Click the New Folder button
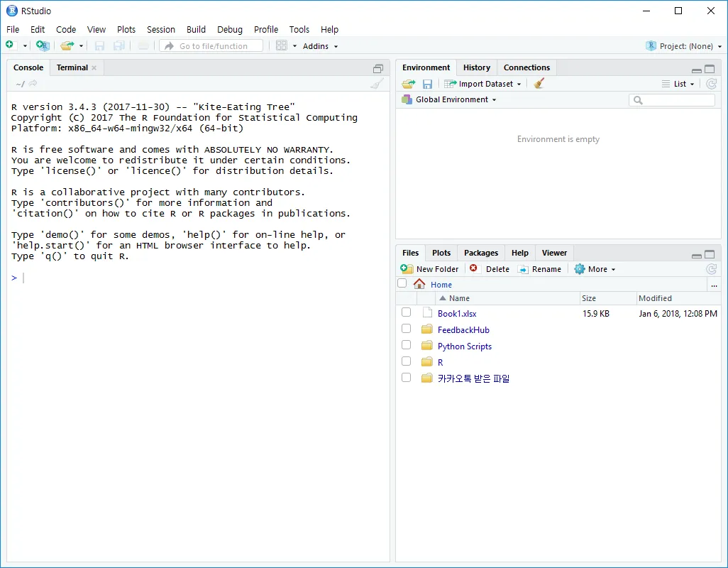The image size is (728, 568). click(x=429, y=269)
